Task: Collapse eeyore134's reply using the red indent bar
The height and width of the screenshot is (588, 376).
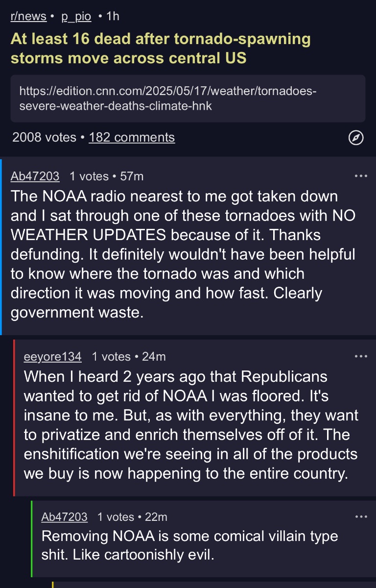Action: tap(15, 418)
